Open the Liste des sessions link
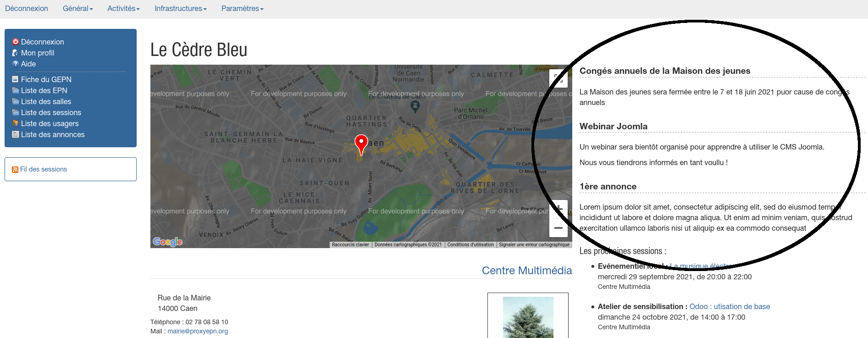 pos(51,112)
